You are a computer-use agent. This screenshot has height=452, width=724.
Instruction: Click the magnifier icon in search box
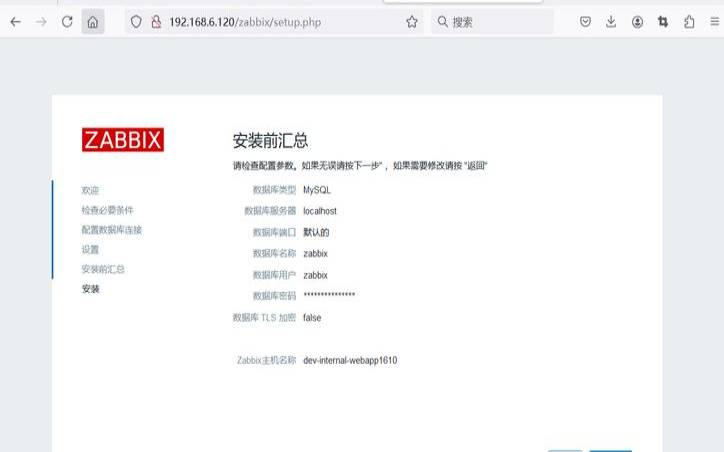tap(442, 22)
